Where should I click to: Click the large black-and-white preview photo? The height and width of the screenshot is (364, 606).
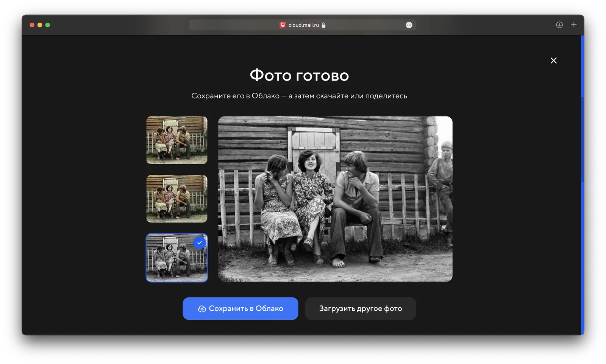[335, 199]
